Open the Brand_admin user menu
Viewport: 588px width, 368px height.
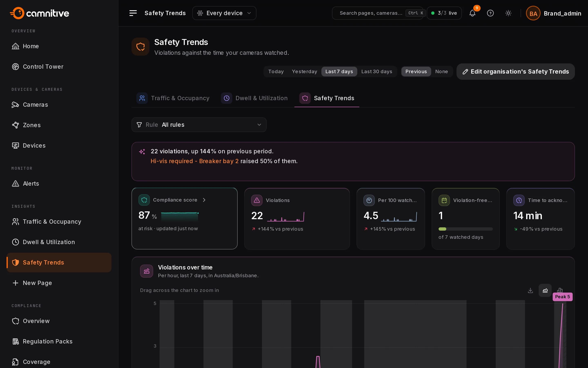pos(553,13)
